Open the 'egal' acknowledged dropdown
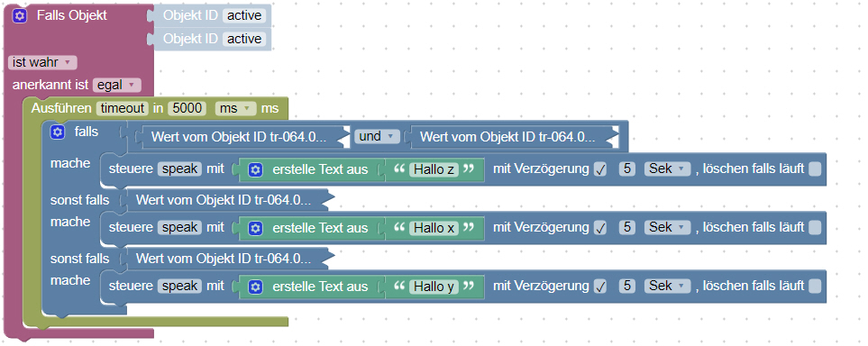This screenshot has width=868, height=346. coord(117,86)
